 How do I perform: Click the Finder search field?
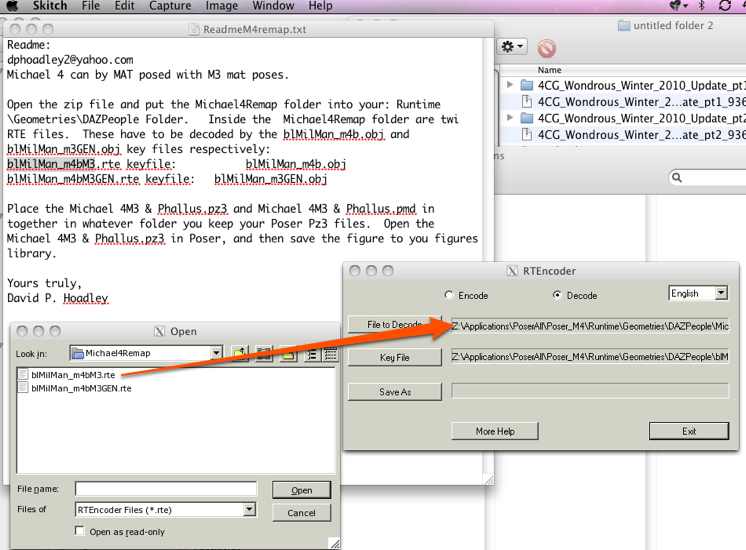(x=707, y=177)
